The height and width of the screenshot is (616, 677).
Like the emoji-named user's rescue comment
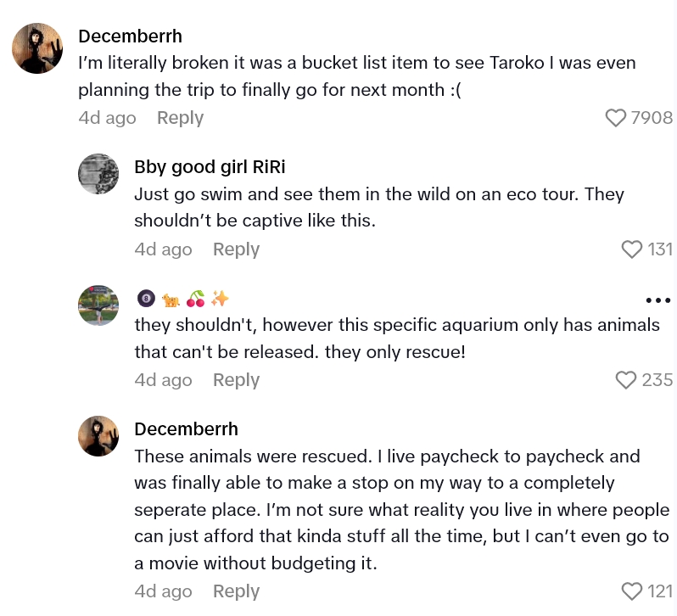pyautogui.click(x=626, y=380)
